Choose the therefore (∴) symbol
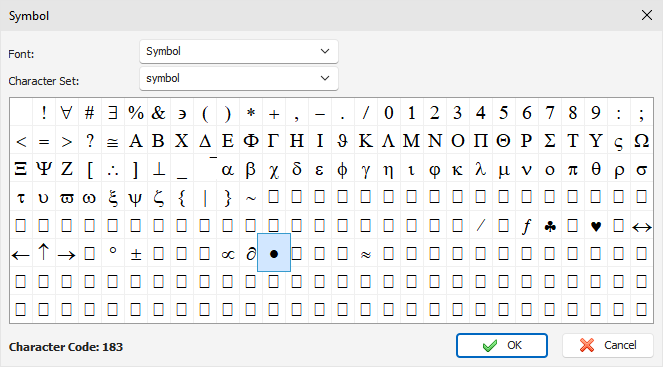 pyautogui.click(x=112, y=169)
